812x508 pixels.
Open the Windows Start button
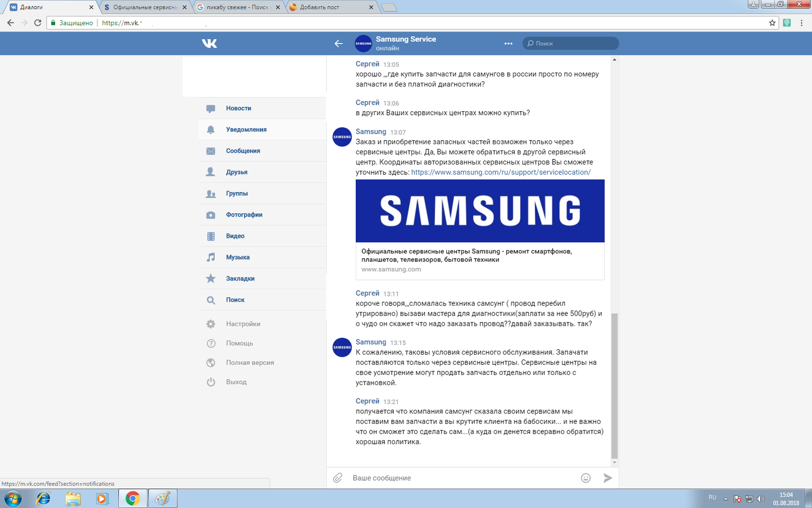point(13,499)
